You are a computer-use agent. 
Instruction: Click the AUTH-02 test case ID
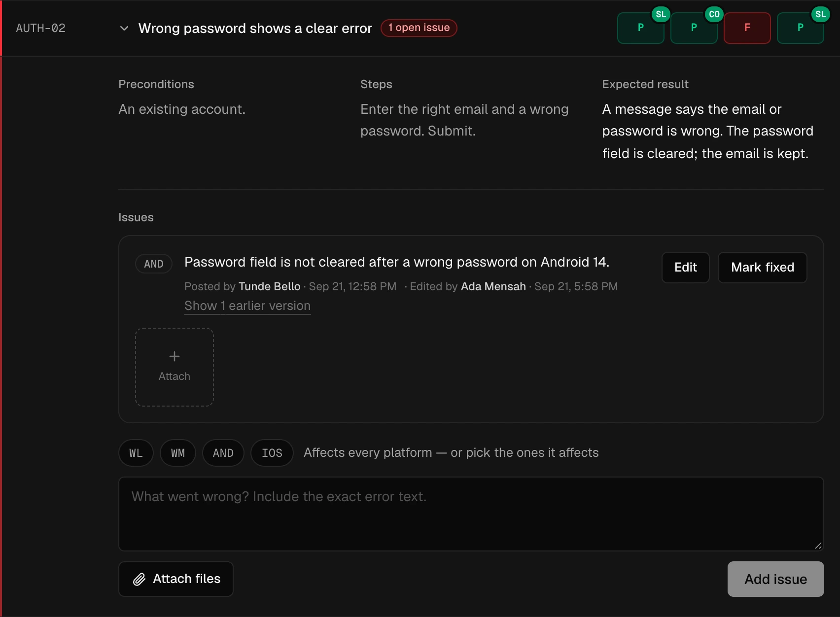pyautogui.click(x=41, y=29)
